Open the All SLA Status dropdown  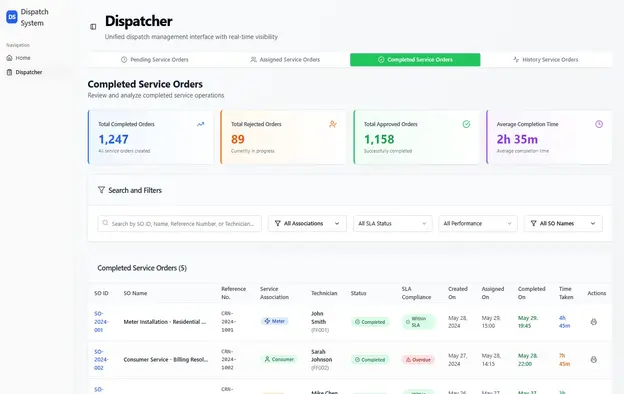[392, 223]
